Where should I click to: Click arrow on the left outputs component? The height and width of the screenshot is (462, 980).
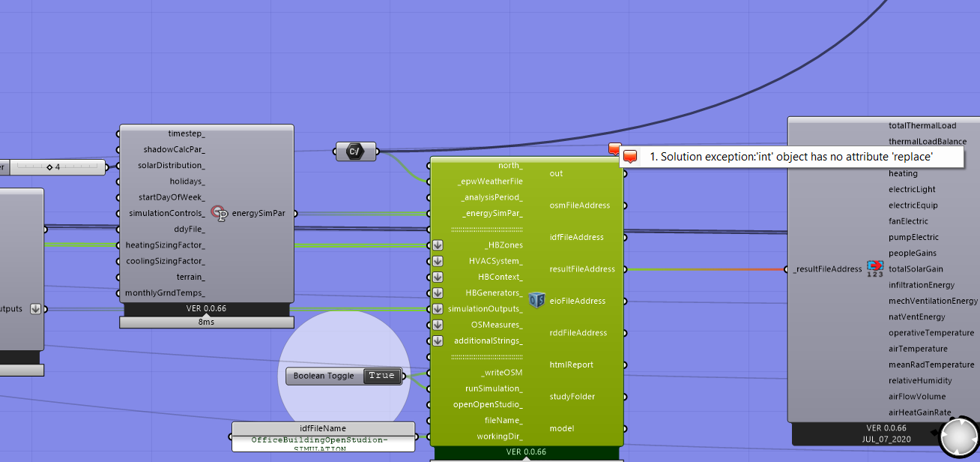35,309
